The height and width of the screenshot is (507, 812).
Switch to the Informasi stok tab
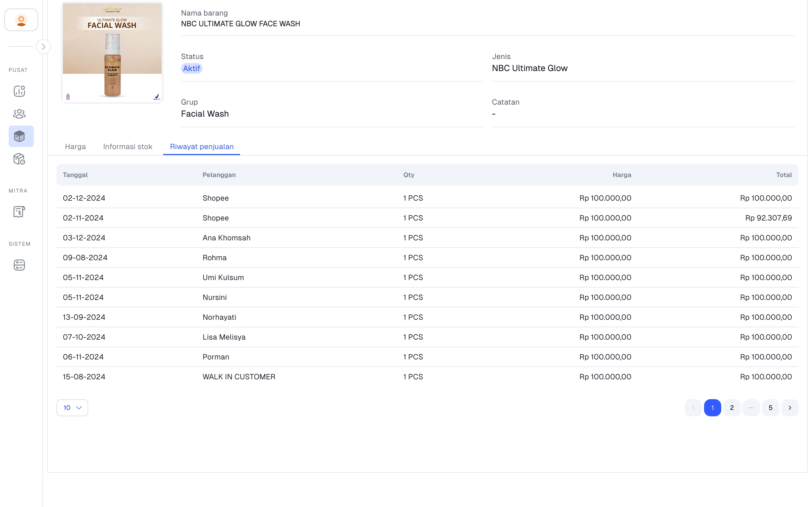(x=128, y=146)
